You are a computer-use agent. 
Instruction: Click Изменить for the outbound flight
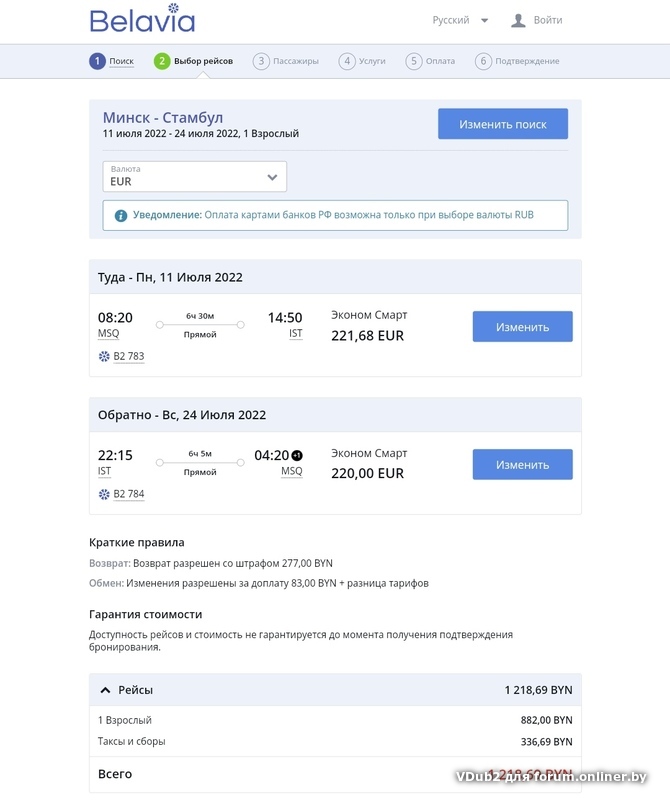pyautogui.click(x=522, y=327)
